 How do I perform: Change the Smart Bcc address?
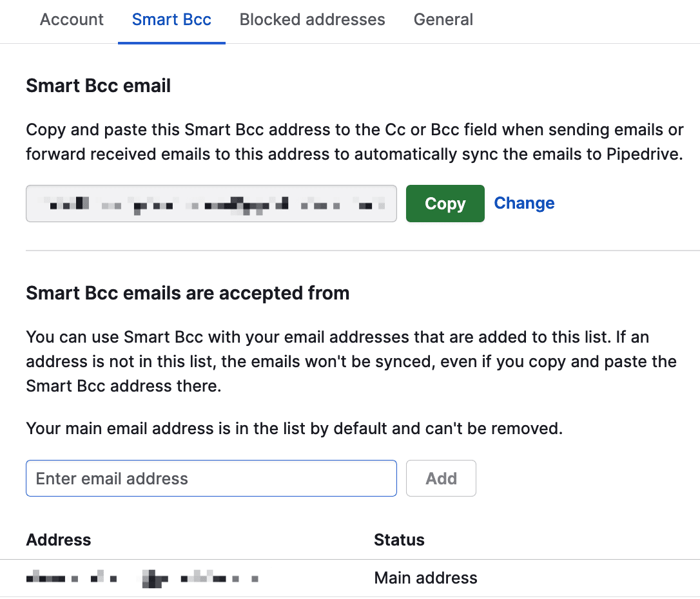pos(524,204)
